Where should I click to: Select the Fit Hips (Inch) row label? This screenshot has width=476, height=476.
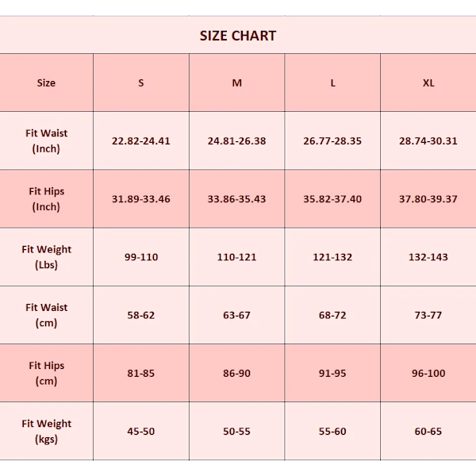coord(46,199)
